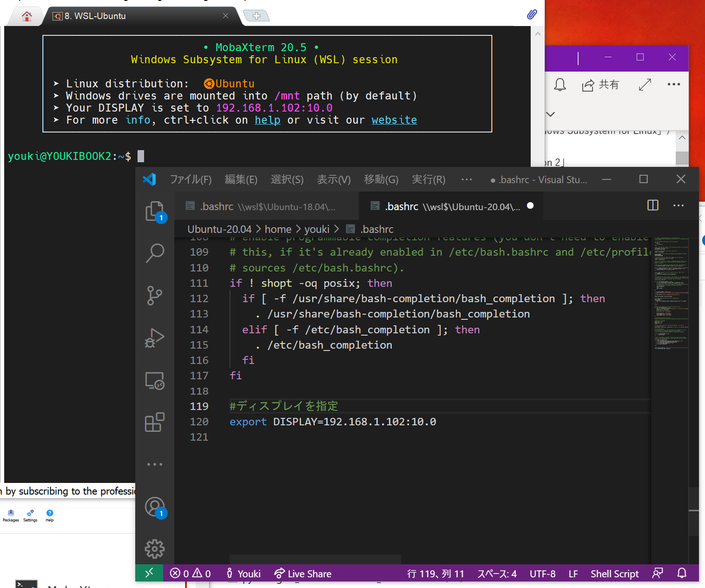
Task: Open the notifications bell in VS Code status bar
Action: point(682,573)
